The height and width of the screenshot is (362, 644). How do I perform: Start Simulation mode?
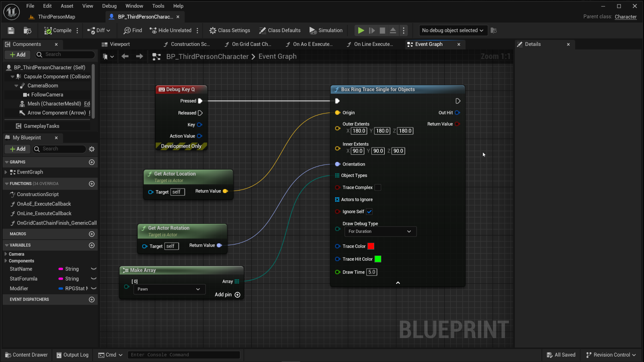tap(326, 31)
